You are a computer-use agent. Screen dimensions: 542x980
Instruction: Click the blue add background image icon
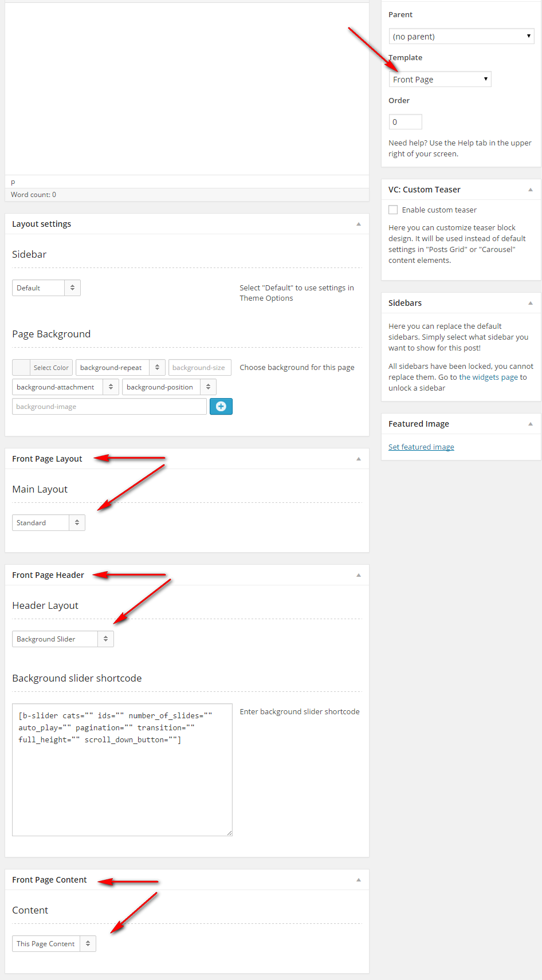[221, 407]
